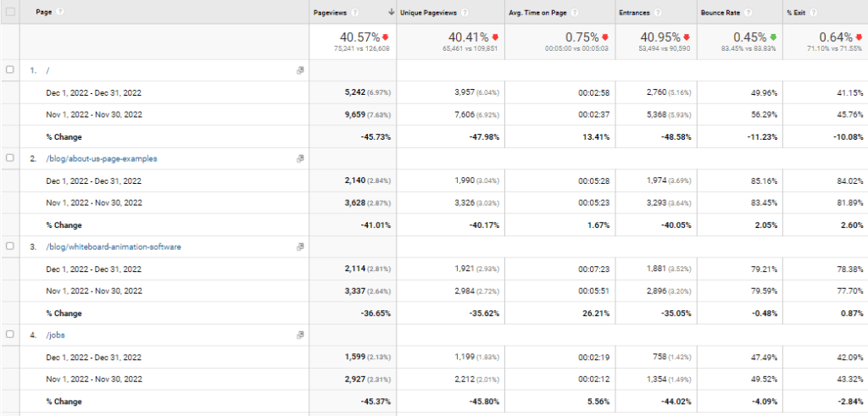Open the /jobs page link
Image resolution: width=868 pixels, height=416 pixels.
(56, 335)
